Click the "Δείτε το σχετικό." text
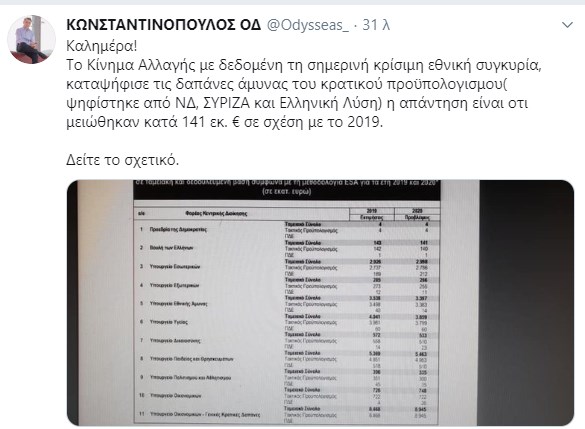 coord(123,160)
